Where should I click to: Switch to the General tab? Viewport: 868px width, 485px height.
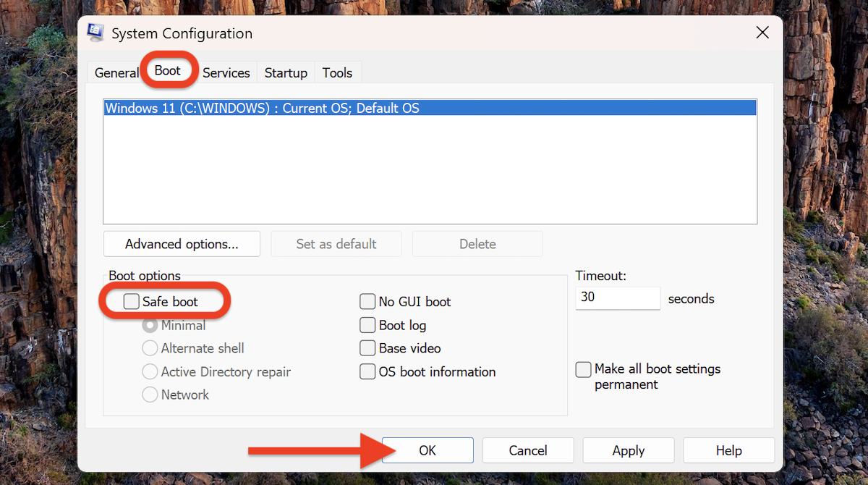tap(116, 72)
